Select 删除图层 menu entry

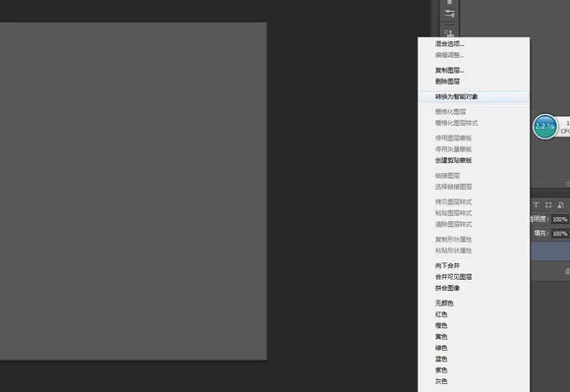[447, 82]
